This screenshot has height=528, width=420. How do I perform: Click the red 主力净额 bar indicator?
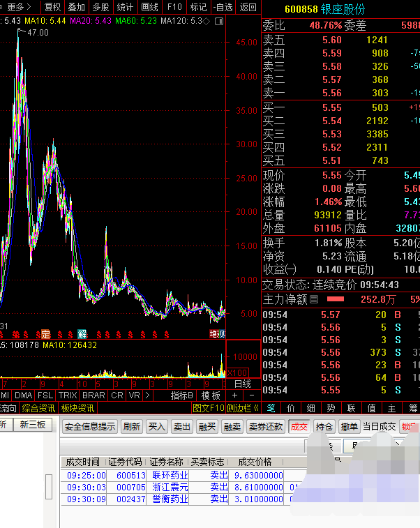[336, 299]
